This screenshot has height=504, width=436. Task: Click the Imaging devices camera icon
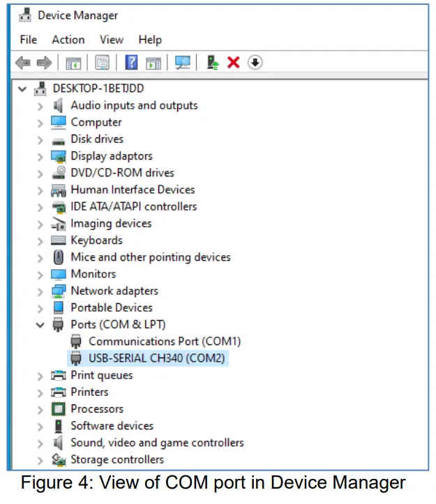(x=58, y=224)
